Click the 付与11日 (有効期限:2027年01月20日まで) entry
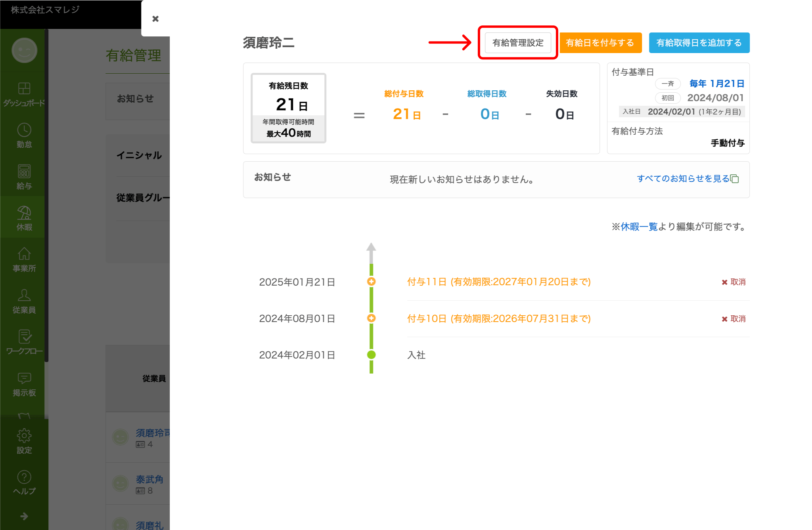This screenshot has width=812, height=530. point(499,282)
